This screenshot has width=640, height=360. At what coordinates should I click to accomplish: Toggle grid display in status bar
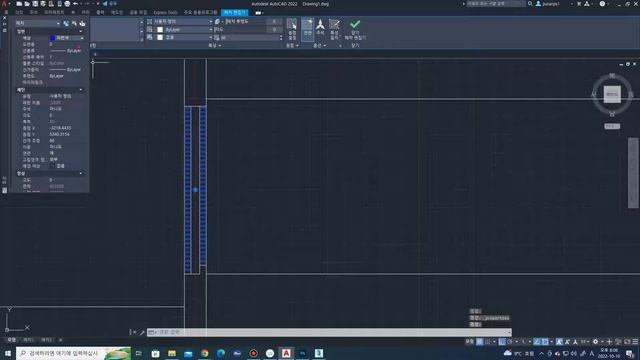point(480,342)
